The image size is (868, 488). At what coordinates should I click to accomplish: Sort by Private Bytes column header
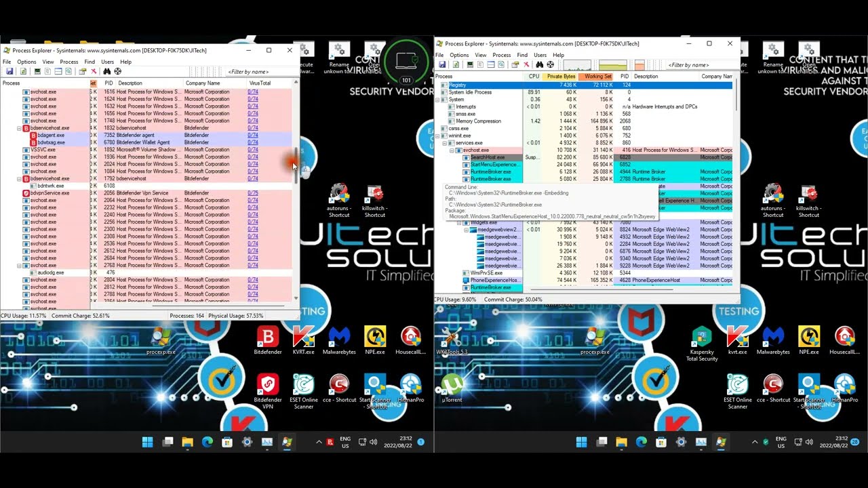[x=561, y=77]
